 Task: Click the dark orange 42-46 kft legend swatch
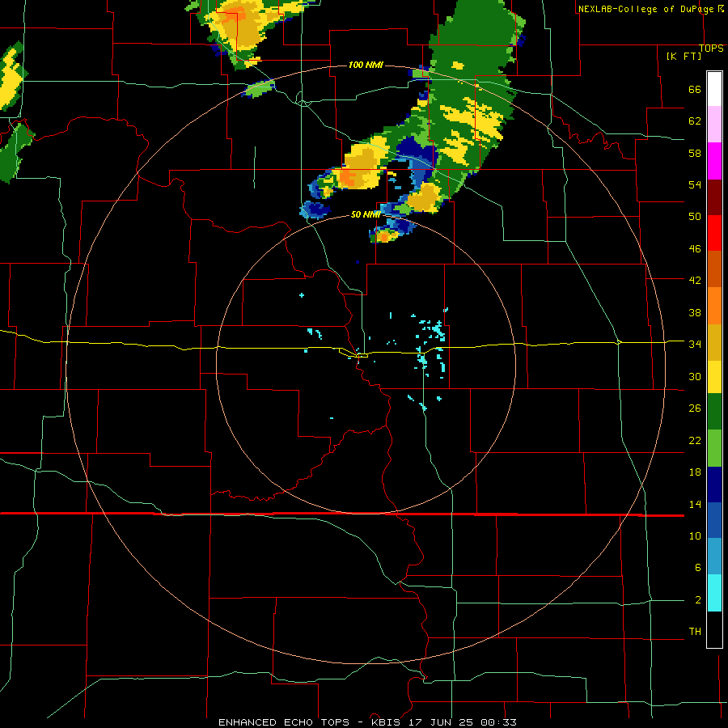pos(714,269)
